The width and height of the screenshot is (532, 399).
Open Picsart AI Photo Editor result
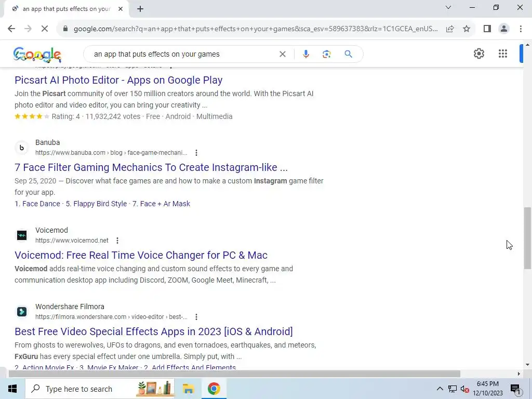tap(118, 80)
